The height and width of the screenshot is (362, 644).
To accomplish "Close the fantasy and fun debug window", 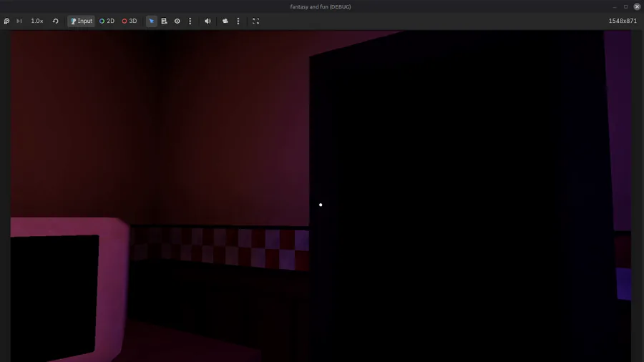I will tap(637, 6).
